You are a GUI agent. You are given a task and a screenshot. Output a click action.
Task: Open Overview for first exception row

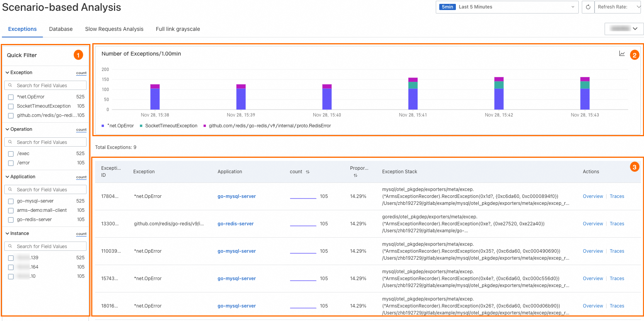point(593,196)
